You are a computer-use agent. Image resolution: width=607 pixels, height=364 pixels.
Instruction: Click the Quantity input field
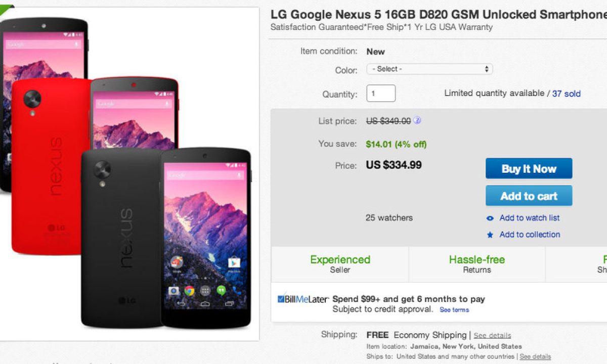pyautogui.click(x=381, y=94)
